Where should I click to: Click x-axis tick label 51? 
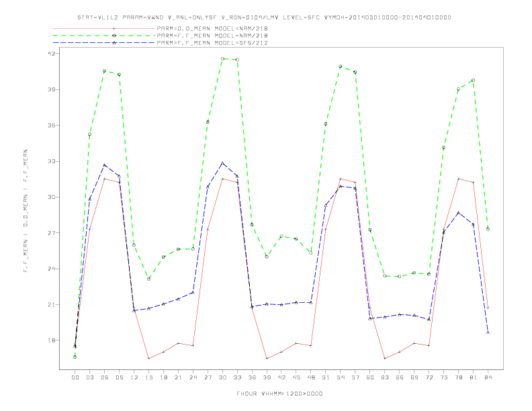pyautogui.click(x=326, y=377)
